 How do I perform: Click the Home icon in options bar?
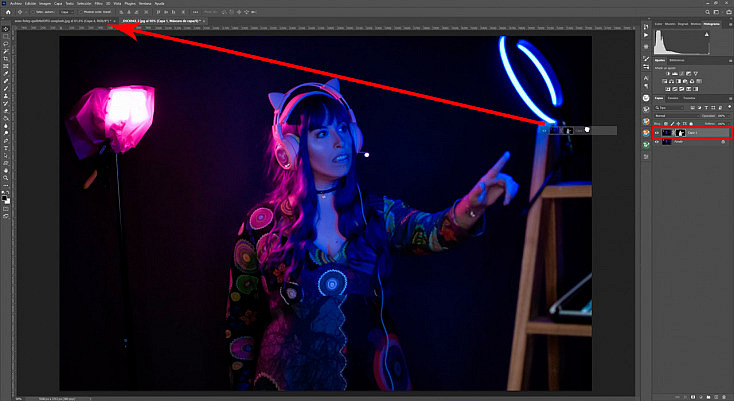coord(8,12)
